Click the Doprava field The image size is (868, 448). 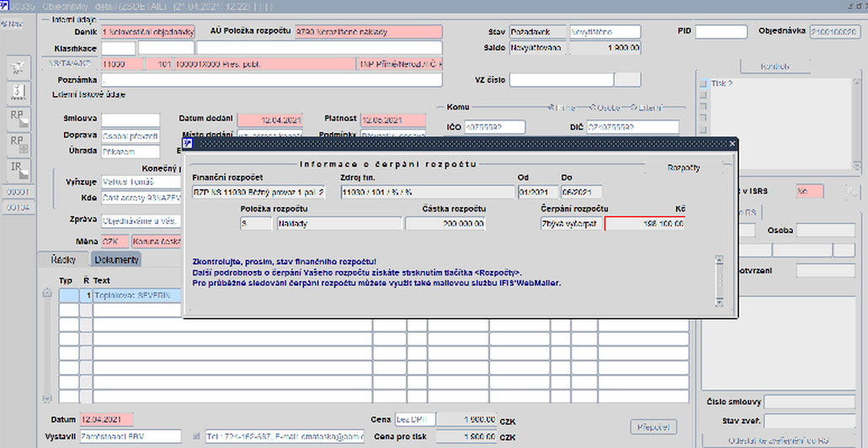130,136
